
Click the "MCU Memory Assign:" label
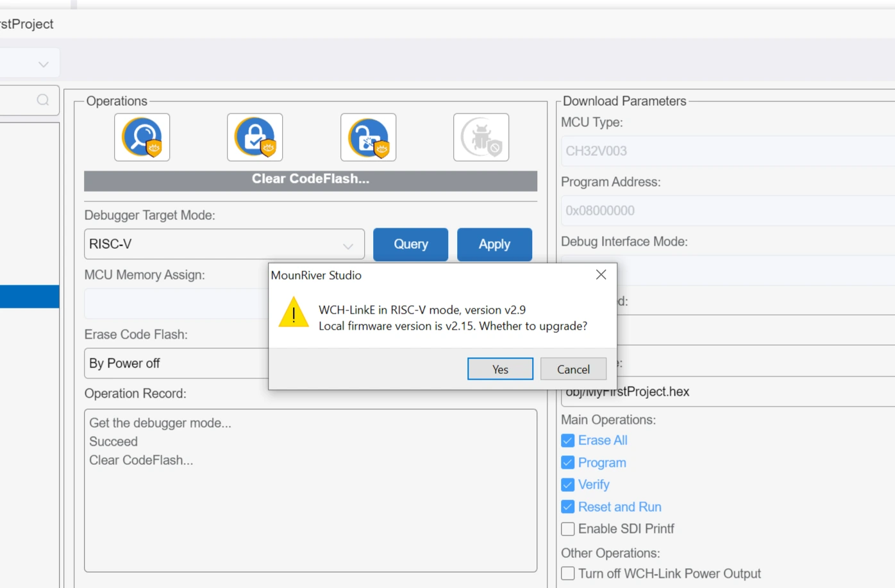(145, 275)
